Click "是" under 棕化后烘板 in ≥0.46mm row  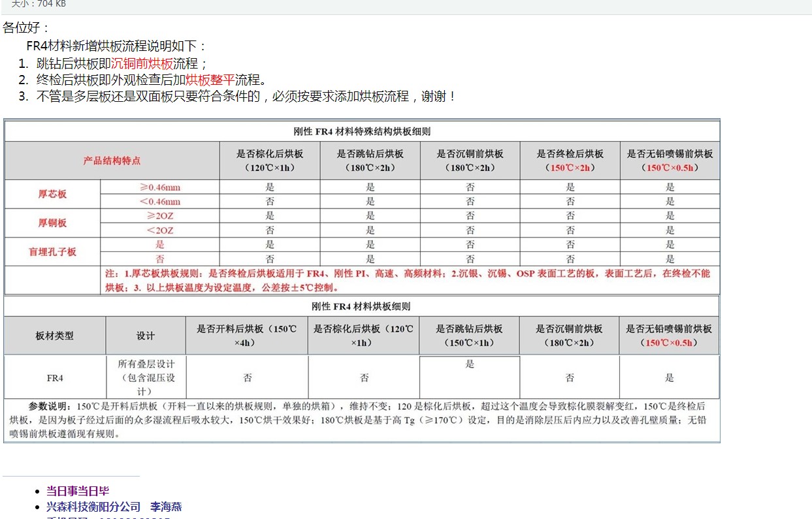point(270,187)
